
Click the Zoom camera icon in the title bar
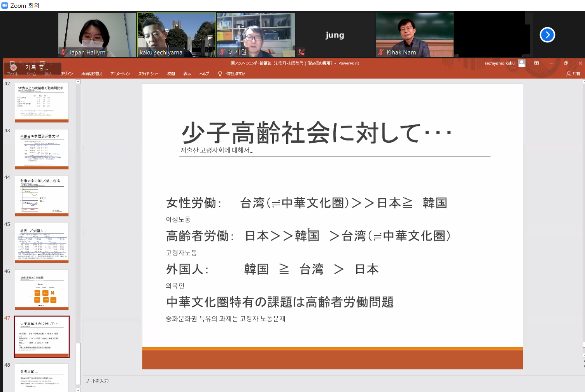4,5
